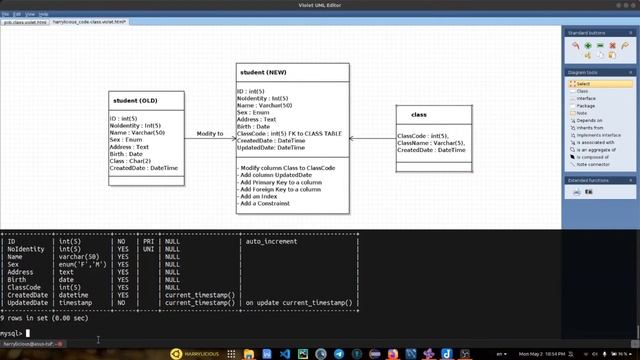Image resolution: width=640 pixels, height=360 pixels.
Task: Click the green minus zoom-out button
Action: tap(600, 45)
